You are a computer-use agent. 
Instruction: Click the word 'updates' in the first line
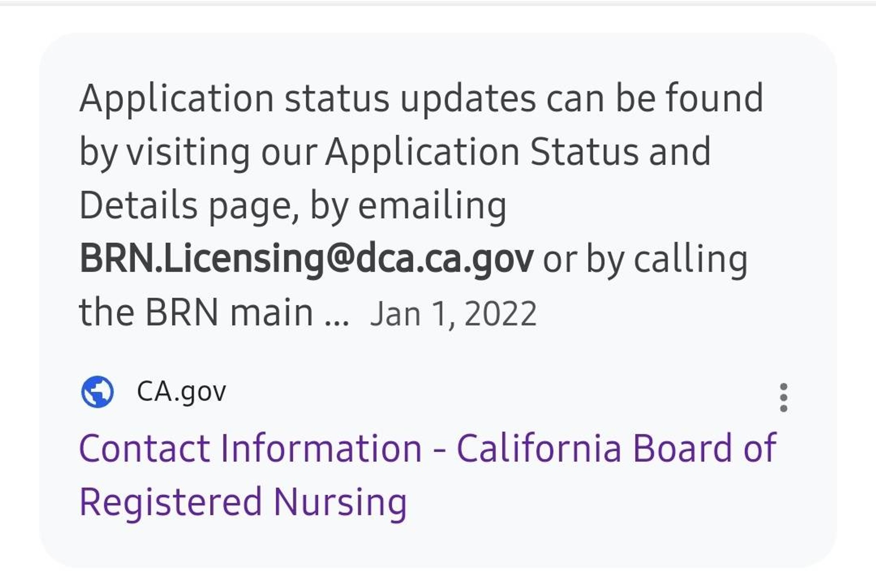pyautogui.click(x=468, y=98)
